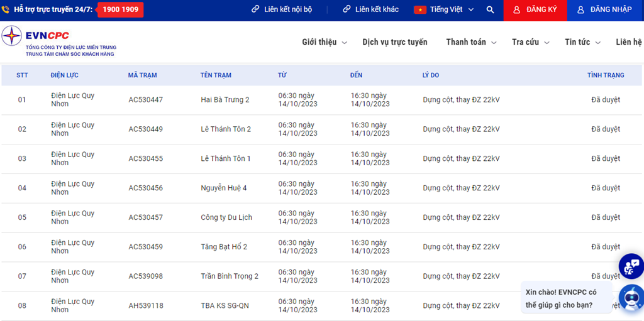Click the Vietnam flag icon
Screen dimensions: 644x321
[x=419, y=10]
